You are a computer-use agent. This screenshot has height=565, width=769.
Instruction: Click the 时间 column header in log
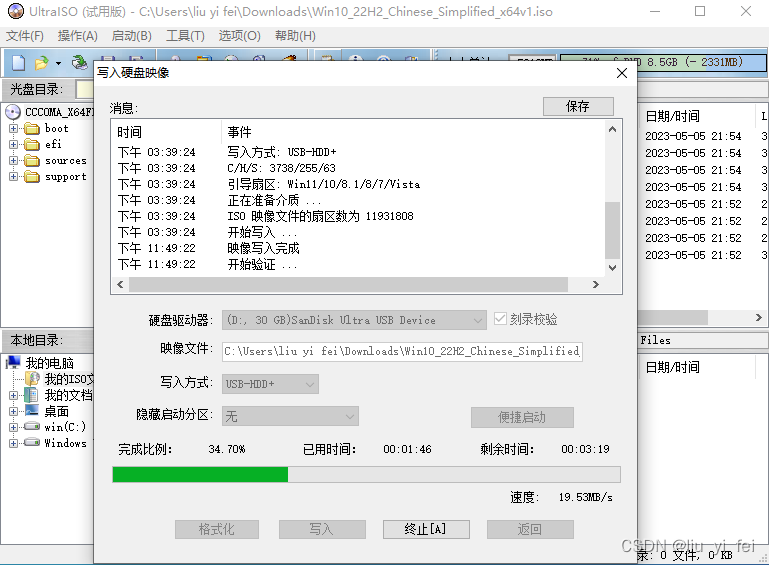129,132
